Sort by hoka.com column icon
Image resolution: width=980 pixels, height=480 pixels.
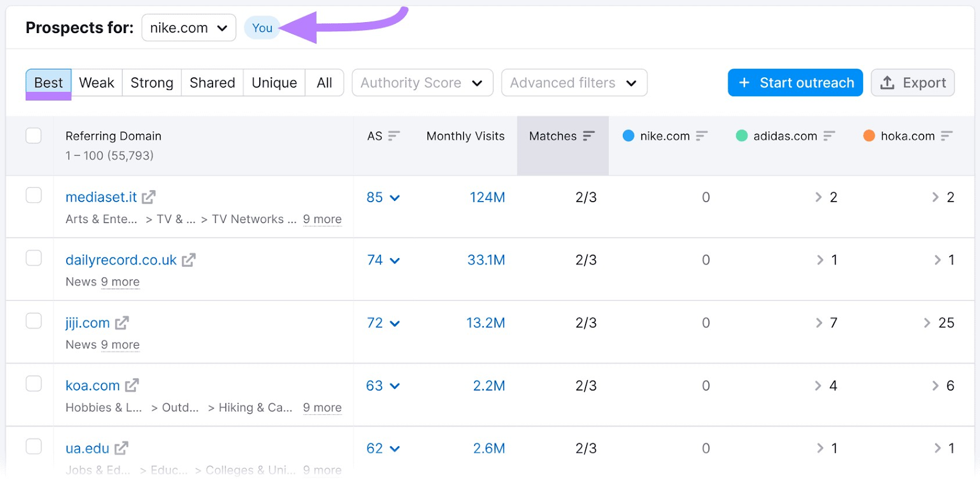click(x=947, y=136)
